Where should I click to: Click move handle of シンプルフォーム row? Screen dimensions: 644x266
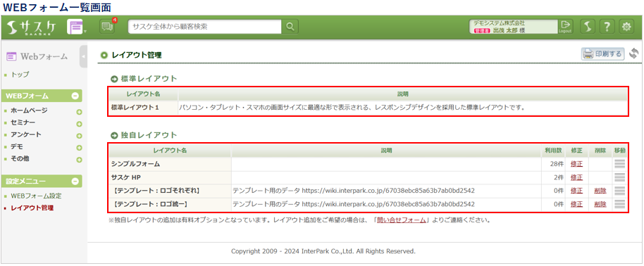coord(620,164)
